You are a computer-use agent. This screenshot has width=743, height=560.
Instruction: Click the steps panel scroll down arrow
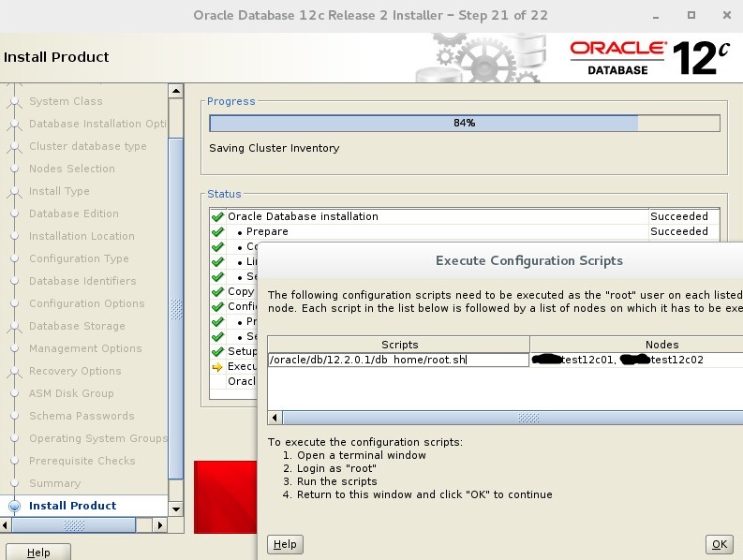[176, 509]
